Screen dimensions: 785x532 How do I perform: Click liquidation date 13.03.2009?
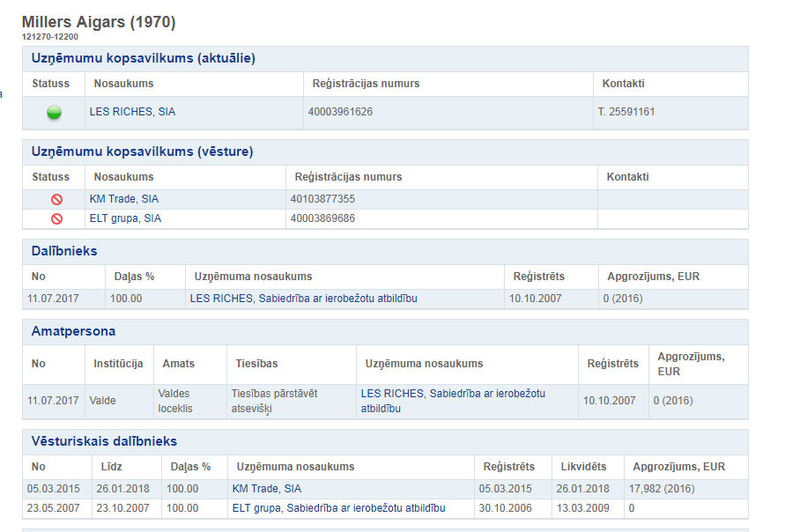point(582,508)
